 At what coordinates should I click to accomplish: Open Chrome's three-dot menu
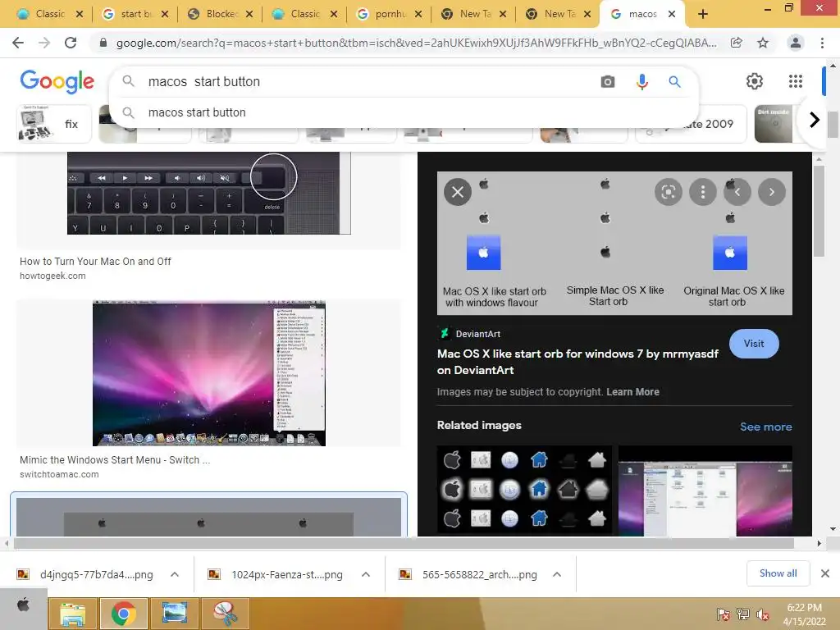click(x=822, y=43)
